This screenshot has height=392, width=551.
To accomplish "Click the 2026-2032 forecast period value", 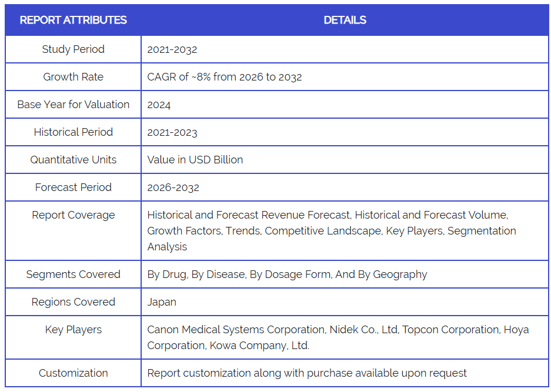I will [173, 187].
